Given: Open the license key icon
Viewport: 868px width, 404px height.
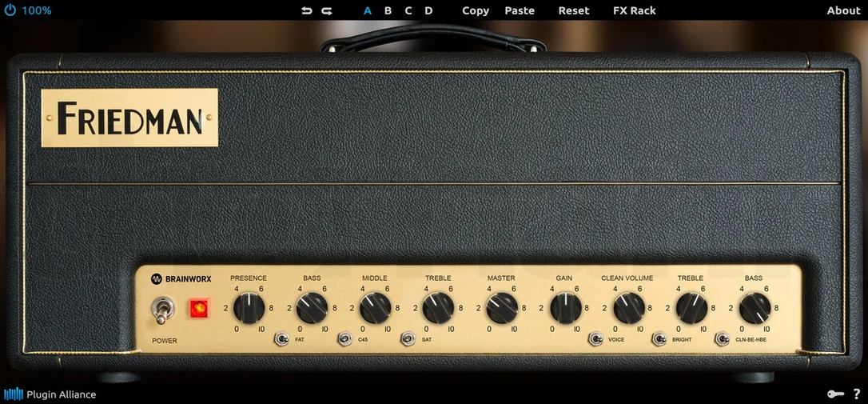Looking at the screenshot, I should tap(835, 394).
